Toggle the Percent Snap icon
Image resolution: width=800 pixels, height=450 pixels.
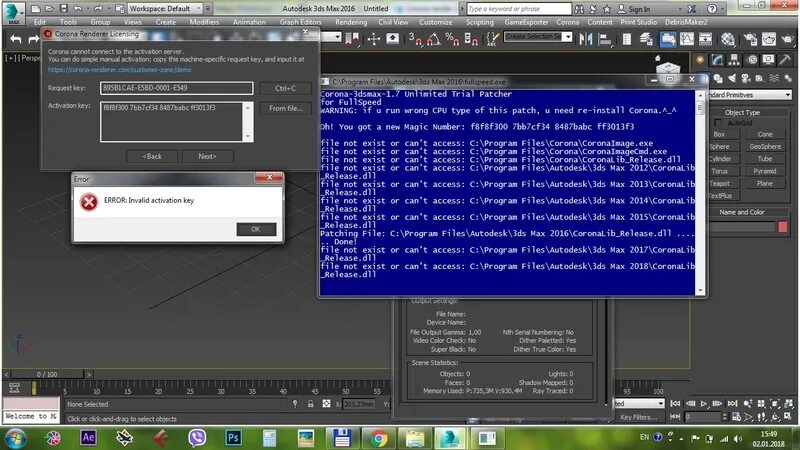[x=452, y=39]
